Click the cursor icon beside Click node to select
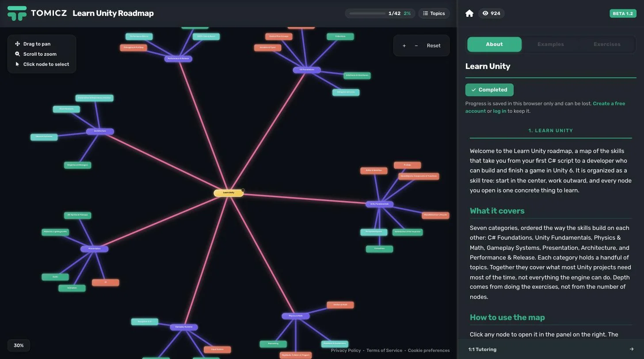Screen dimensions: 644x359 tap(18, 64)
